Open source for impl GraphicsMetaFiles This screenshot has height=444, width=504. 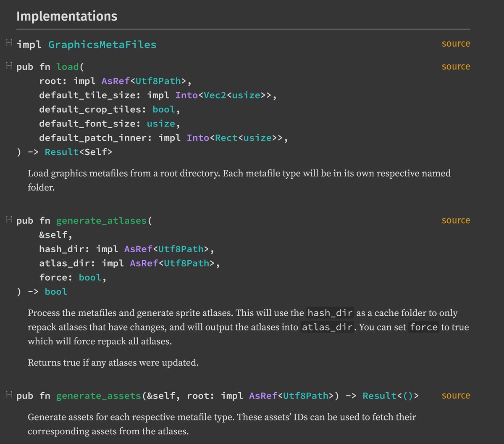[x=456, y=44]
